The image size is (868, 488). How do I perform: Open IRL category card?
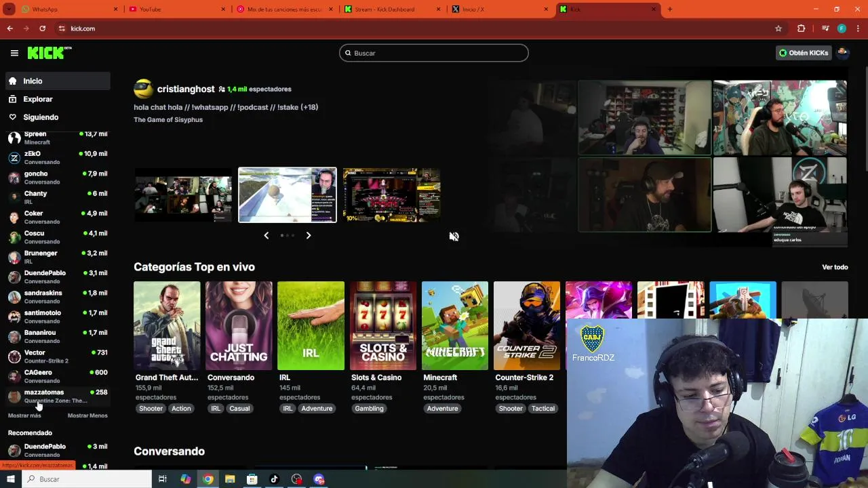(311, 326)
